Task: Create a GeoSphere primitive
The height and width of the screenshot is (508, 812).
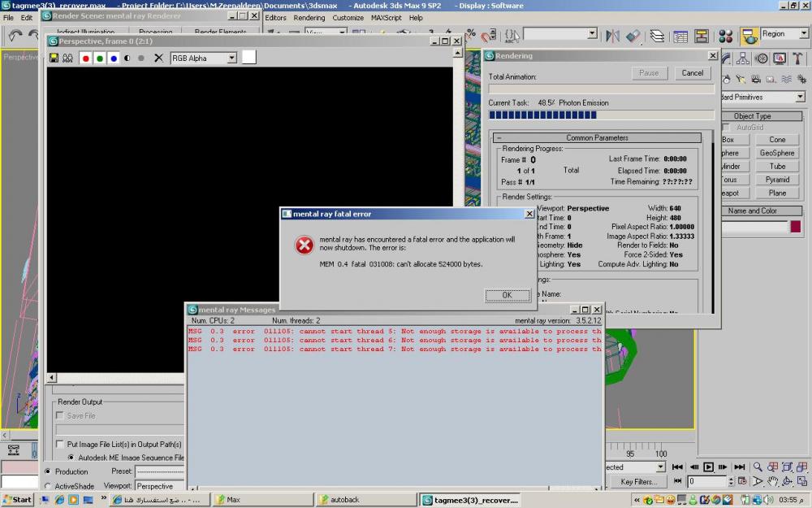Action: coord(777,153)
